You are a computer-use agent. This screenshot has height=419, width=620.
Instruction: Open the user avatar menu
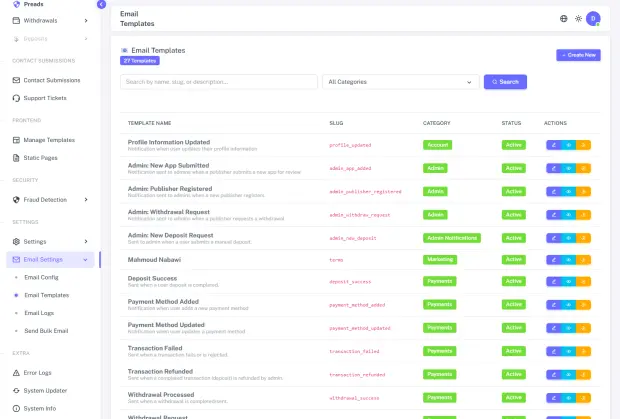(593, 19)
